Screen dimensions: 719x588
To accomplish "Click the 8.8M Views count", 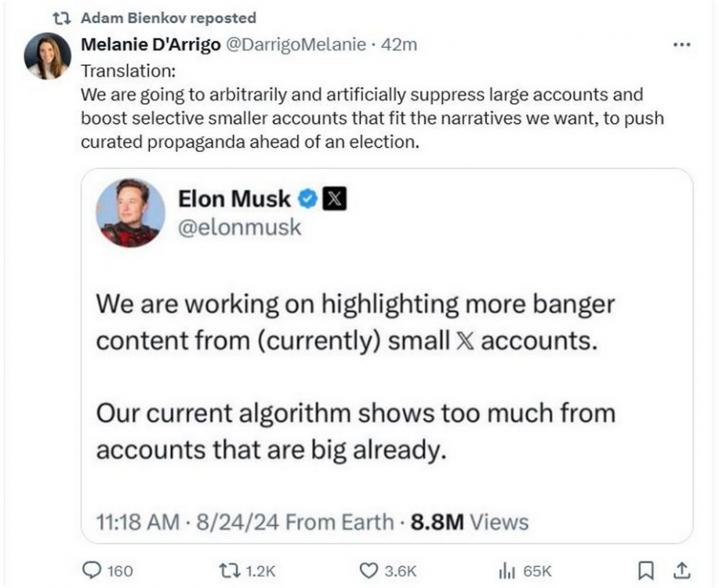I will pos(468,521).
